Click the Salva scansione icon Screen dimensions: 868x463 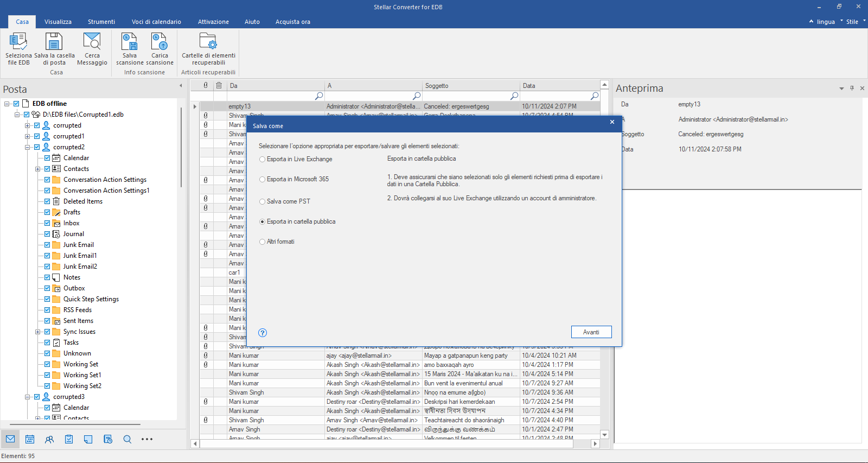130,41
